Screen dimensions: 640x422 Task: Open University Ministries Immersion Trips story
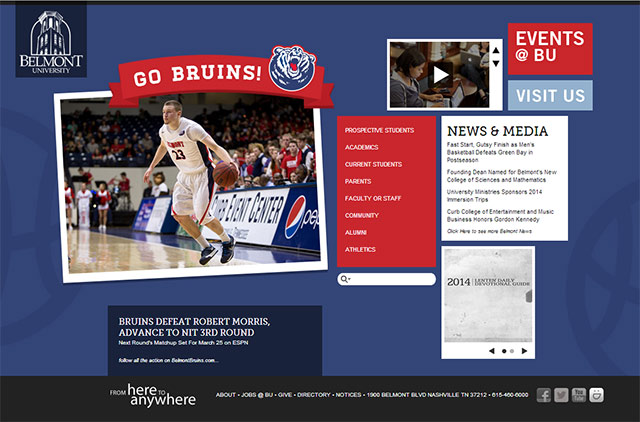[x=494, y=195]
